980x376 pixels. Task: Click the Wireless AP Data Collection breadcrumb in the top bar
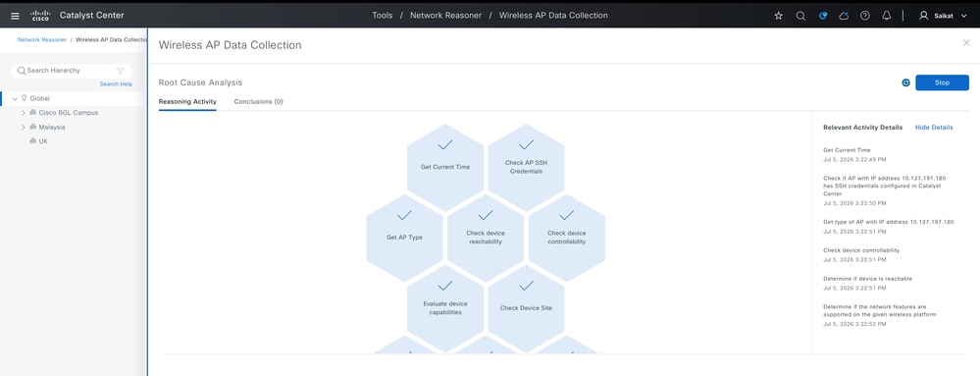click(553, 16)
